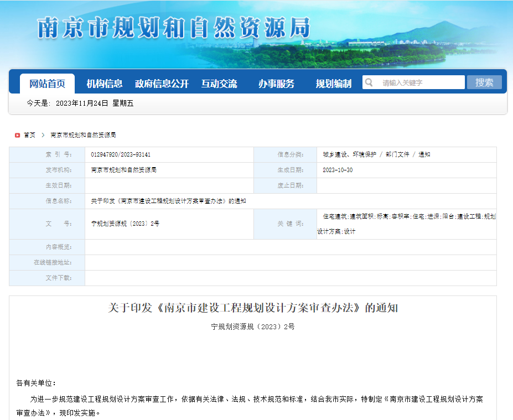The image size is (513, 420).
Task: Click 发布机构 value 南京市规划和自然资源局
Action: (123, 170)
